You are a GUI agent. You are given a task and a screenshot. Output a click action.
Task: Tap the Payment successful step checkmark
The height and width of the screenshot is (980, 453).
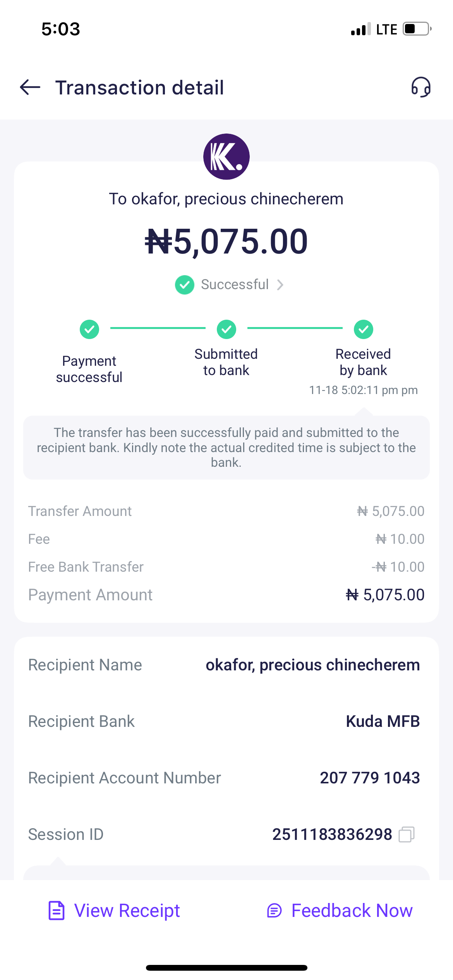[89, 329]
